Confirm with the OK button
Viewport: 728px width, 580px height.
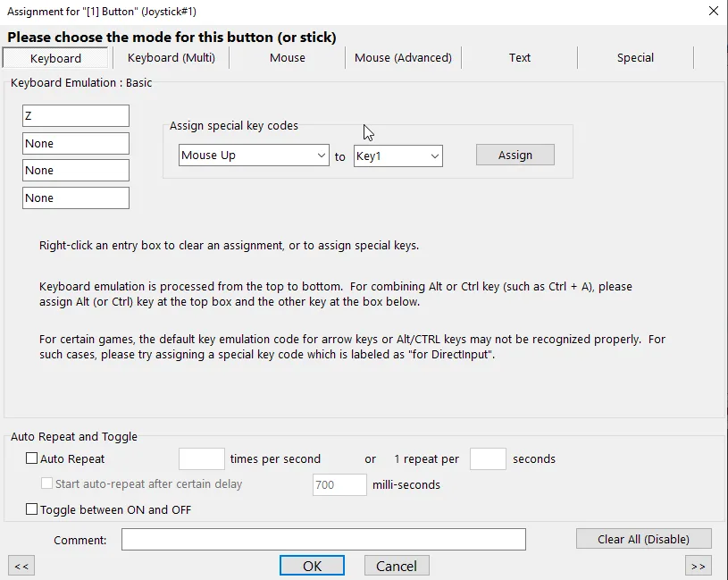pos(312,566)
